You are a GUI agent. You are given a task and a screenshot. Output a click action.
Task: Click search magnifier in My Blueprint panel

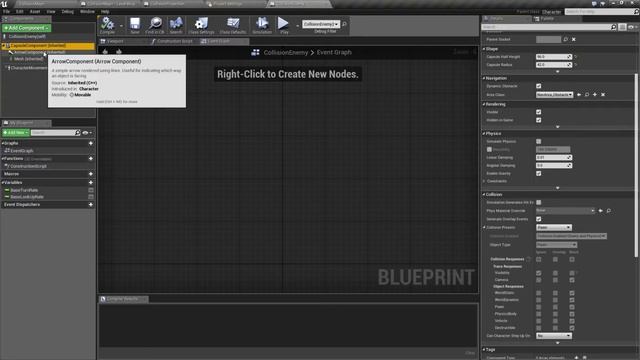click(78, 133)
